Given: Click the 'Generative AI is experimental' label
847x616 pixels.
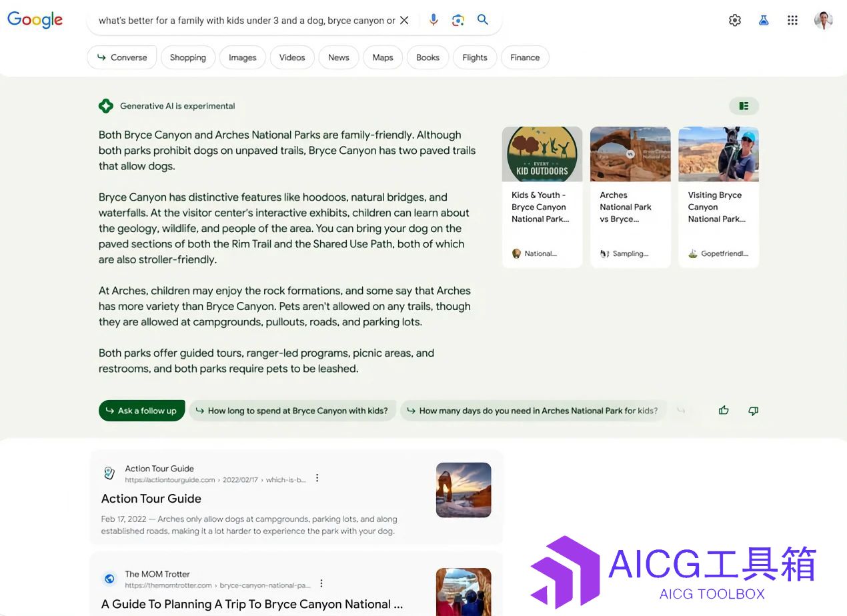Looking at the screenshot, I should tap(177, 106).
